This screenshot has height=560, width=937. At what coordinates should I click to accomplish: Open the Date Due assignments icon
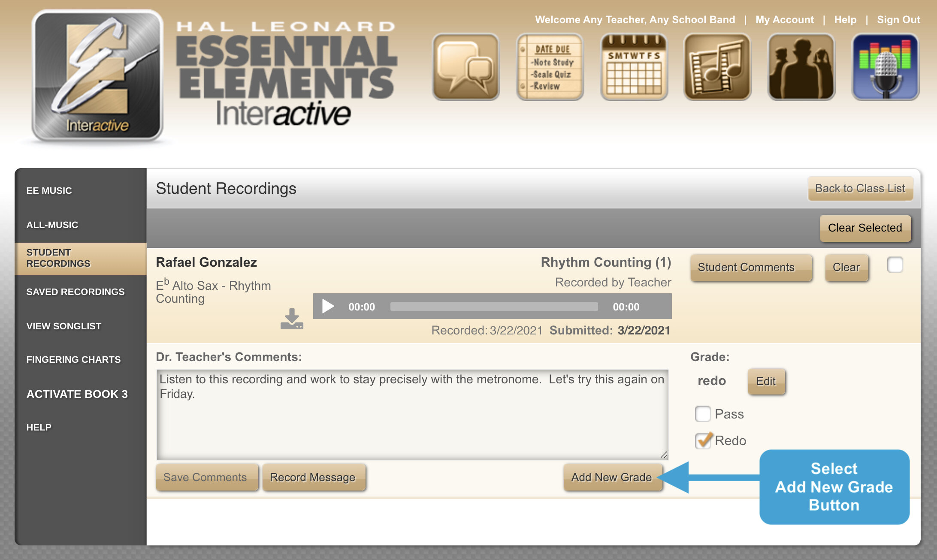550,67
